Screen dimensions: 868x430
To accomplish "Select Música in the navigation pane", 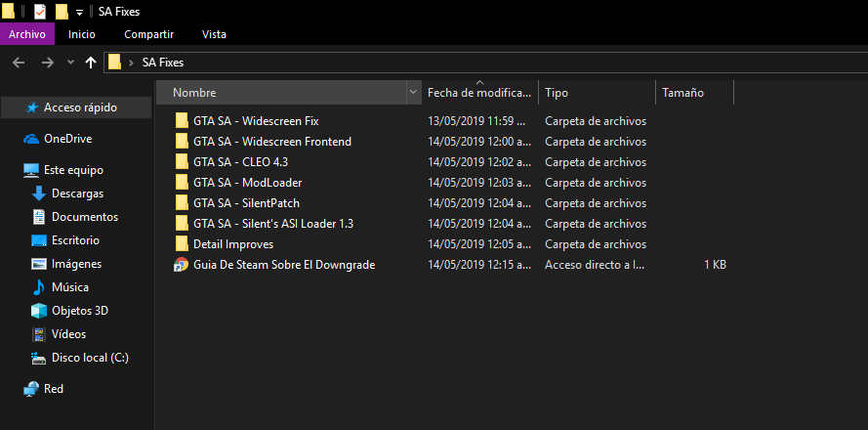I will 69,287.
